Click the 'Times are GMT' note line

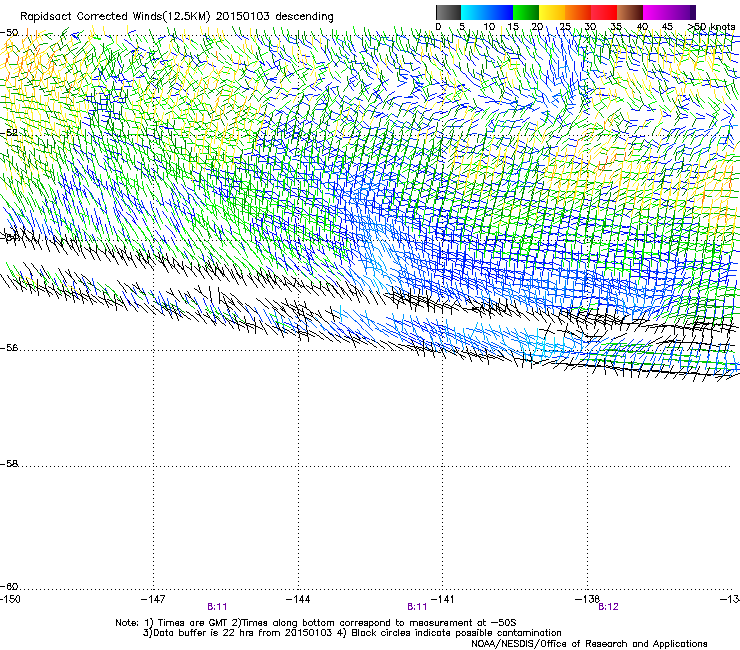pos(315,623)
